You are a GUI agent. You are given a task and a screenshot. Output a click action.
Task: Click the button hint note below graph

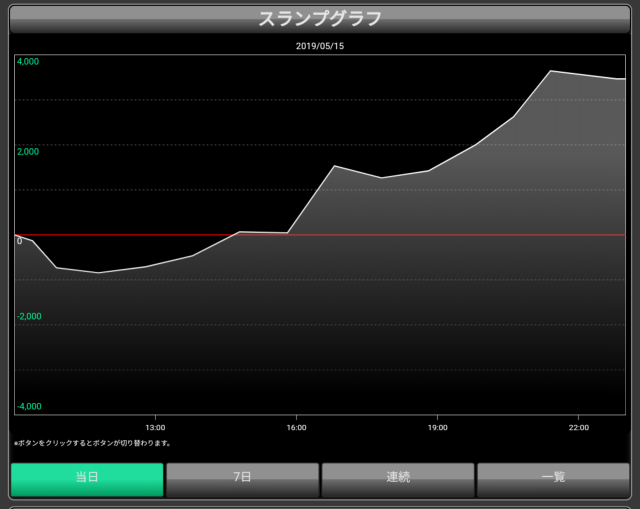(x=93, y=443)
